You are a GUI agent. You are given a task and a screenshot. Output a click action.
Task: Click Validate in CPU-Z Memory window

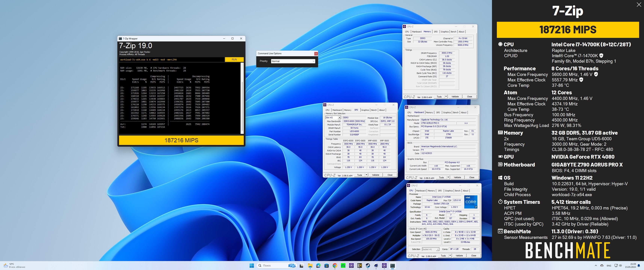pyautogui.click(x=455, y=97)
